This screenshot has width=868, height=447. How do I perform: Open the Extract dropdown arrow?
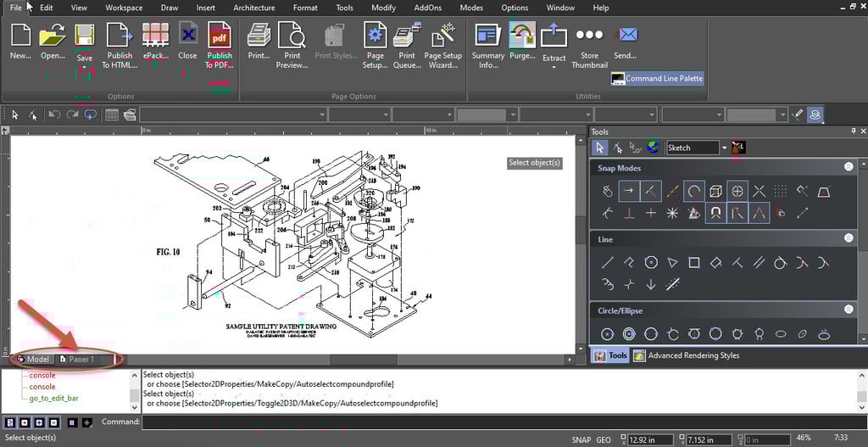554,68
